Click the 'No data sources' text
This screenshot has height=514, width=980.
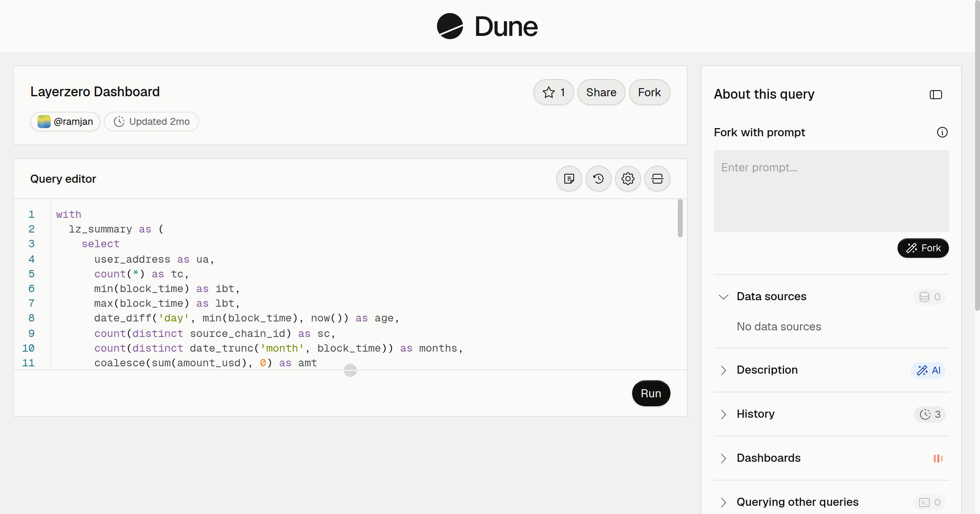[779, 327]
